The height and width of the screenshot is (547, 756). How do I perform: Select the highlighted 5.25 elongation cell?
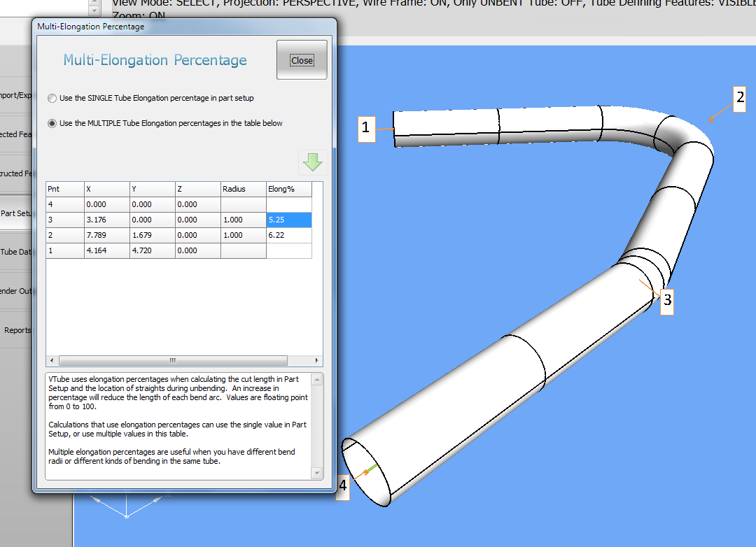tap(288, 220)
